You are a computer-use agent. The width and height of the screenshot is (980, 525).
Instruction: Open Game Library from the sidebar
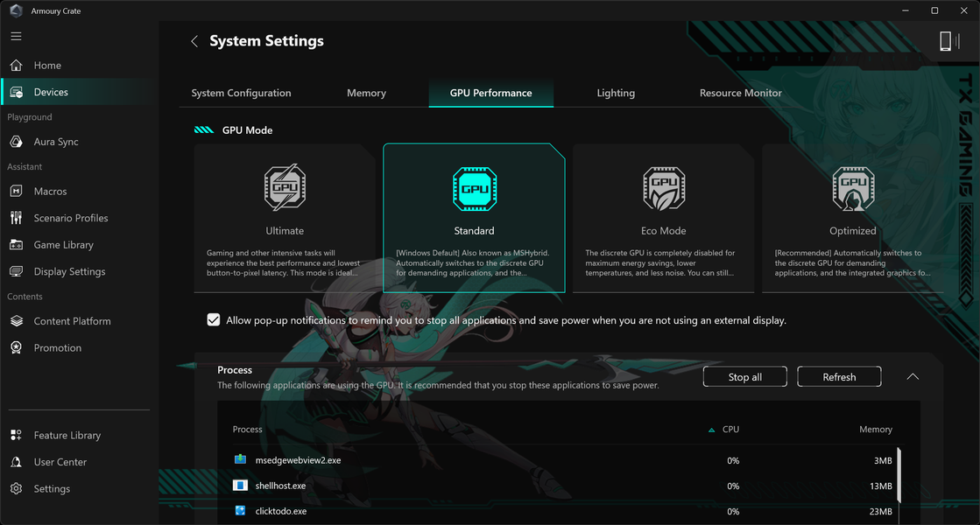click(x=64, y=245)
